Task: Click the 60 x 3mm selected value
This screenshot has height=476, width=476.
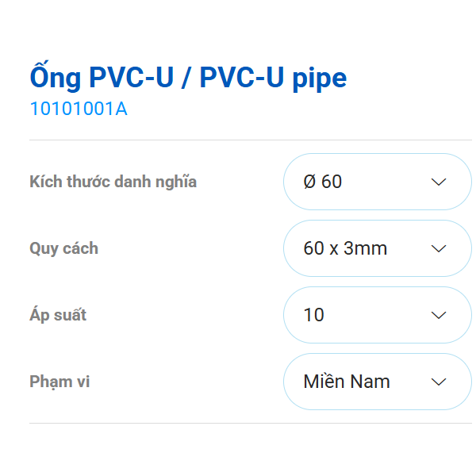Action: [x=345, y=248]
